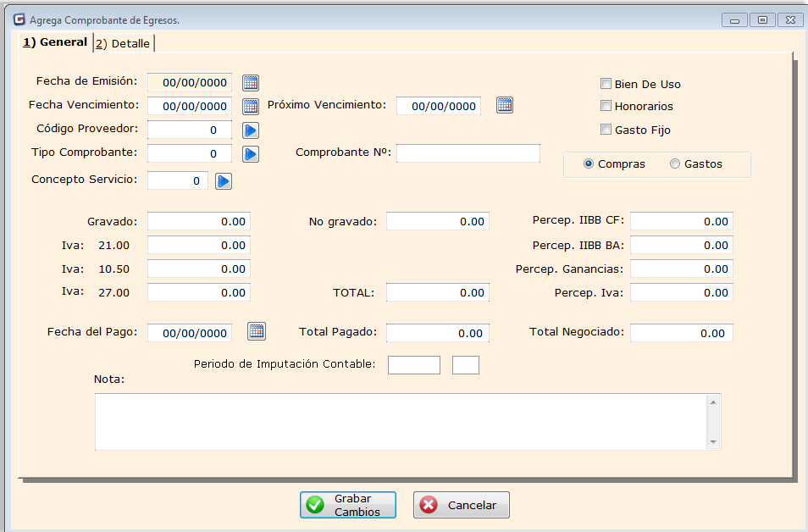This screenshot has width=808, height=532.
Task: Select the Gastos radio button
Action: pos(675,164)
